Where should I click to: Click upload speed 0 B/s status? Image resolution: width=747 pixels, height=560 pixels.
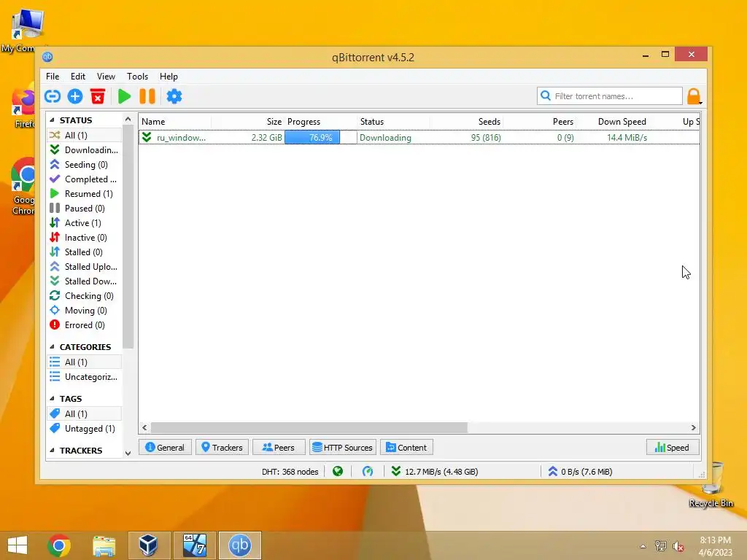[580, 472]
